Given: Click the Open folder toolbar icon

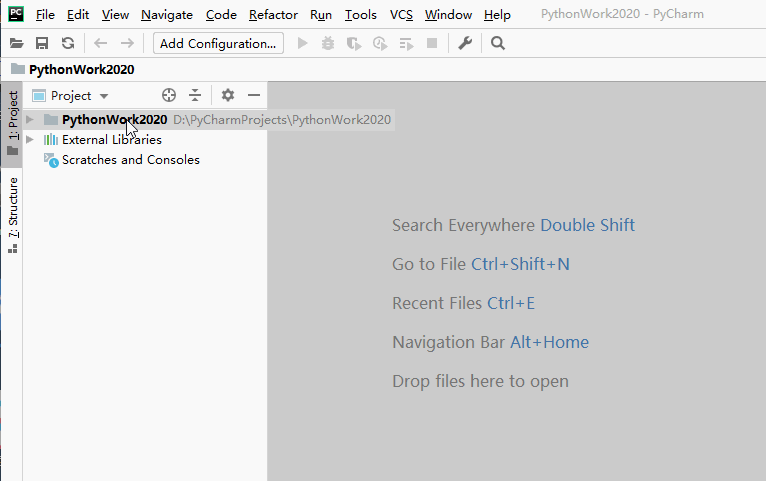Looking at the screenshot, I should point(17,43).
